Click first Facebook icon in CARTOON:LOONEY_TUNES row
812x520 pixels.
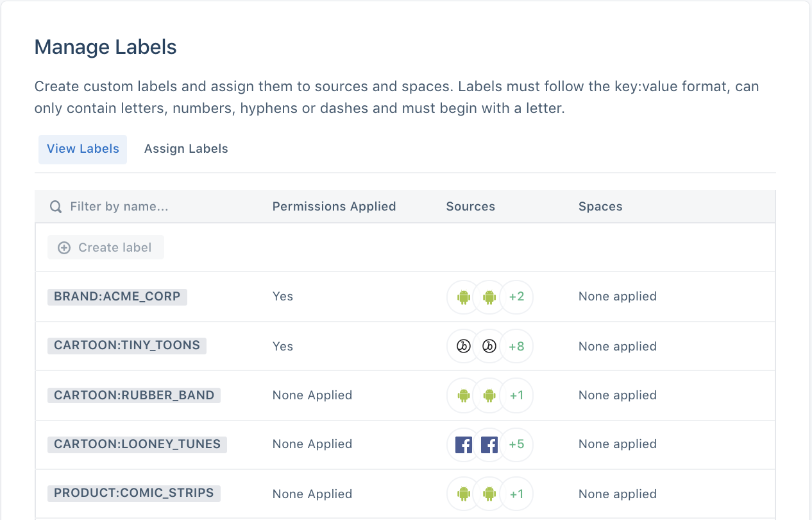pos(464,444)
